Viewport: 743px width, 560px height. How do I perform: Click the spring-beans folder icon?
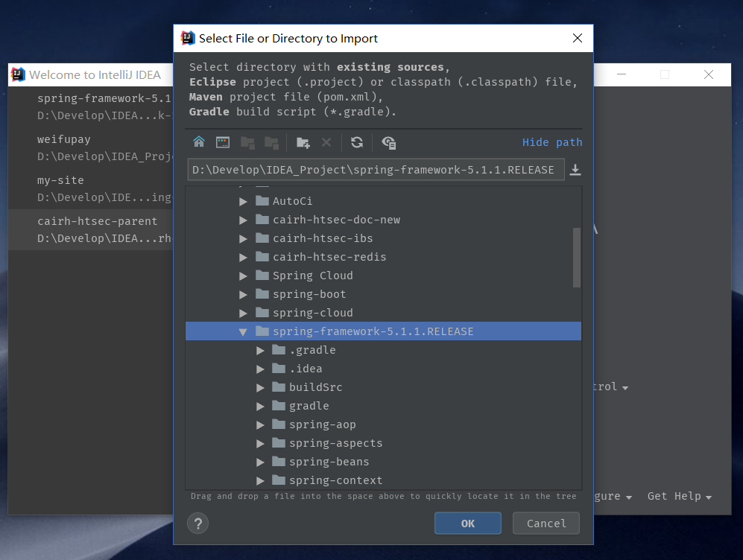(x=279, y=462)
